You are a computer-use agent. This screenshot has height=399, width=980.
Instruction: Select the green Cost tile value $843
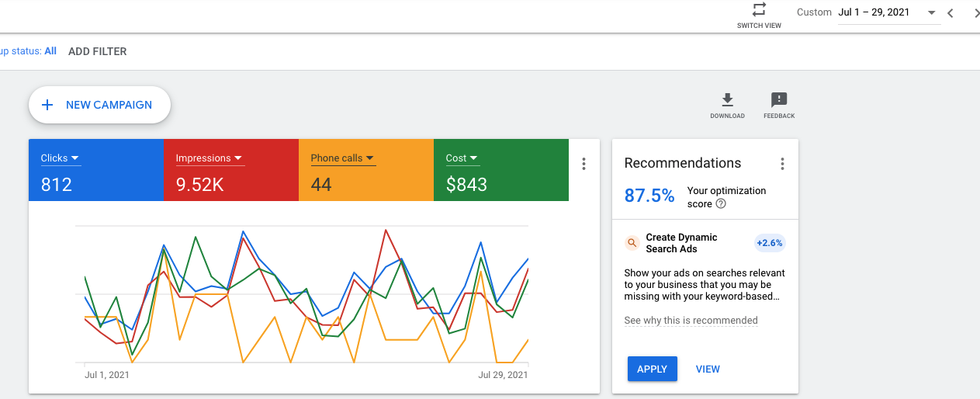pyautogui.click(x=466, y=184)
